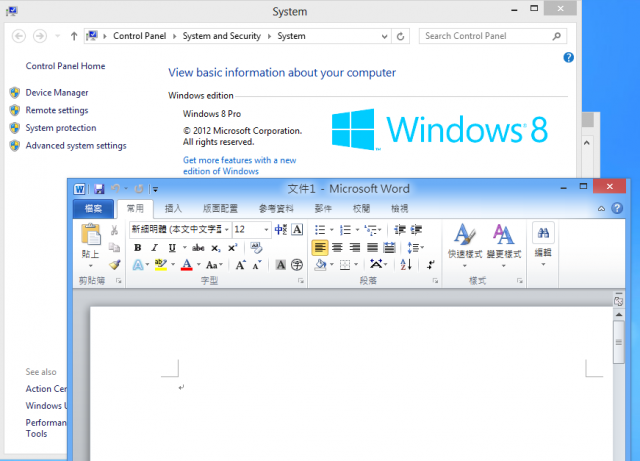This screenshot has height=461, width=640.
Task: Select Align Left paragraph button
Action: [x=320, y=247]
